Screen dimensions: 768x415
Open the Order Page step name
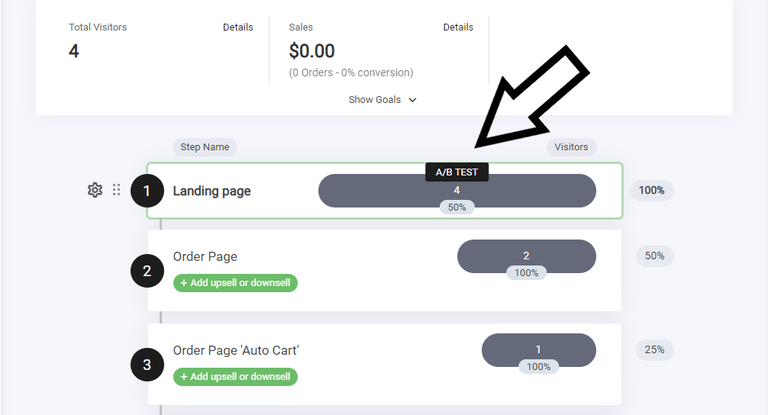[205, 256]
